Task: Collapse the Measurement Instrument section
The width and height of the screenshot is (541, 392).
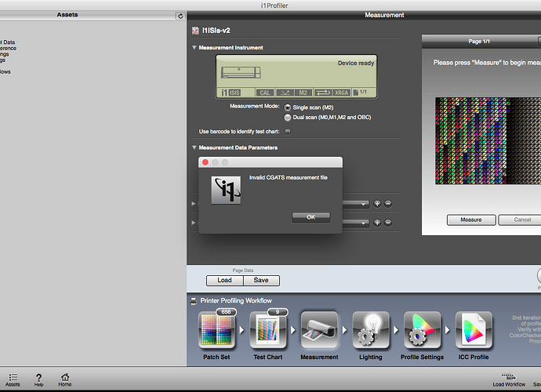Action: point(194,48)
